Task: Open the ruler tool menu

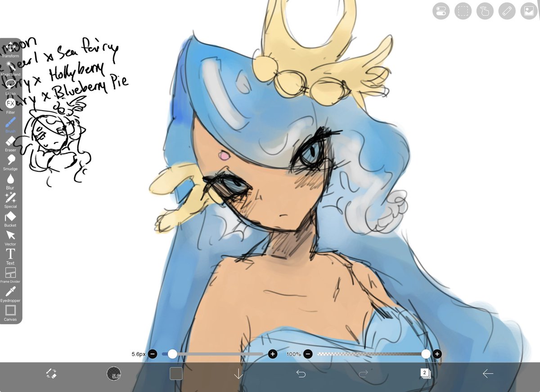Action: (x=507, y=11)
